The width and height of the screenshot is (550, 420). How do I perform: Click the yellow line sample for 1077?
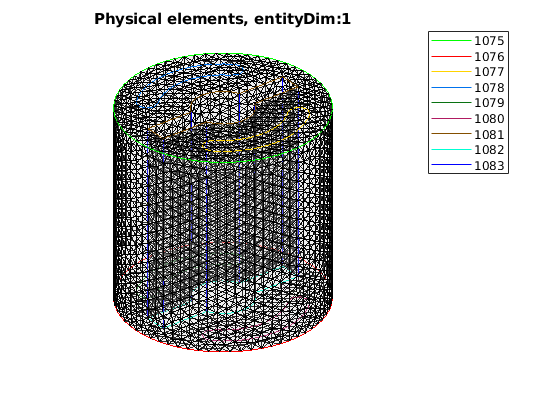coord(451,72)
